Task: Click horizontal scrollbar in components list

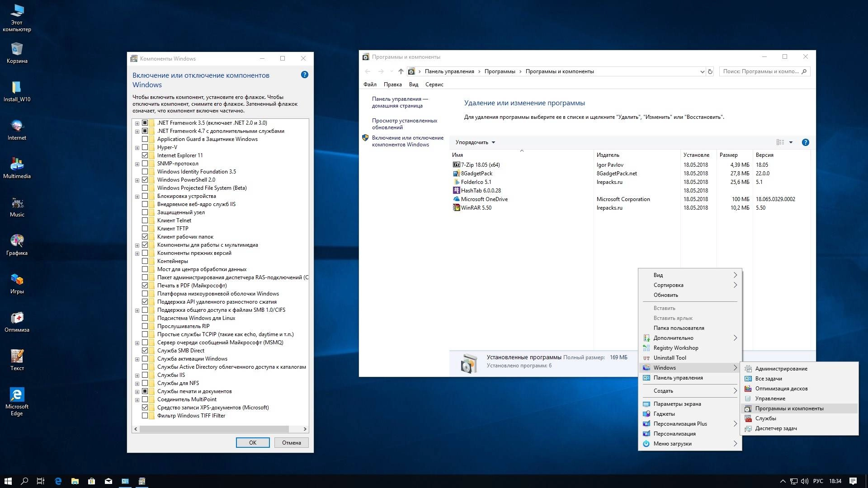Action: pos(214,429)
